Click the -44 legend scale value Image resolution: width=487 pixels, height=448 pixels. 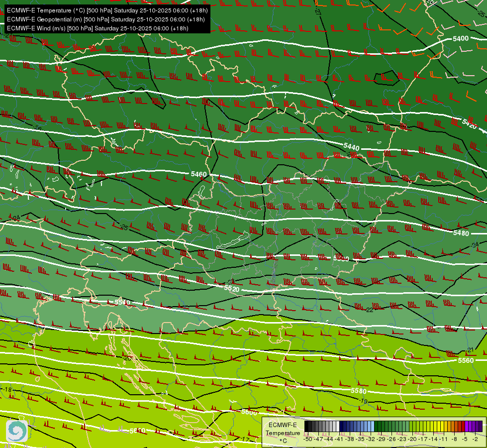(329, 439)
